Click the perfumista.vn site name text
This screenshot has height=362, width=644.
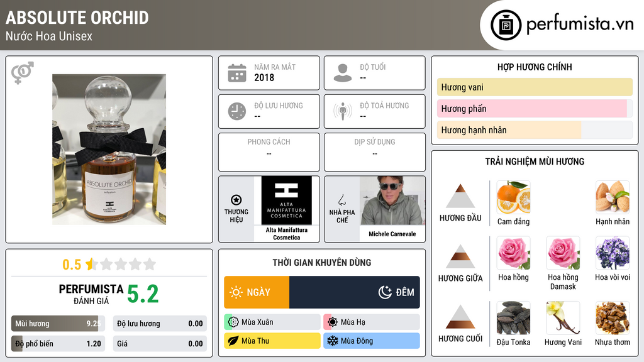pyautogui.click(x=580, y=25)
